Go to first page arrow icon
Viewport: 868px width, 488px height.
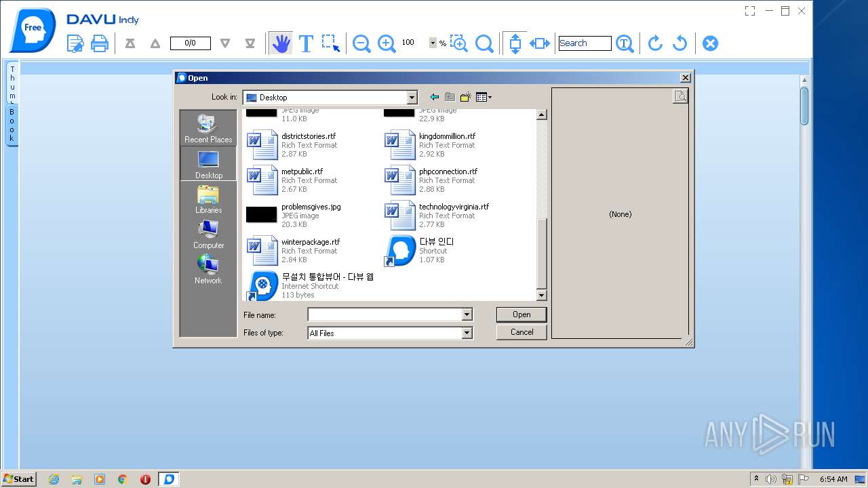(130, 43)
